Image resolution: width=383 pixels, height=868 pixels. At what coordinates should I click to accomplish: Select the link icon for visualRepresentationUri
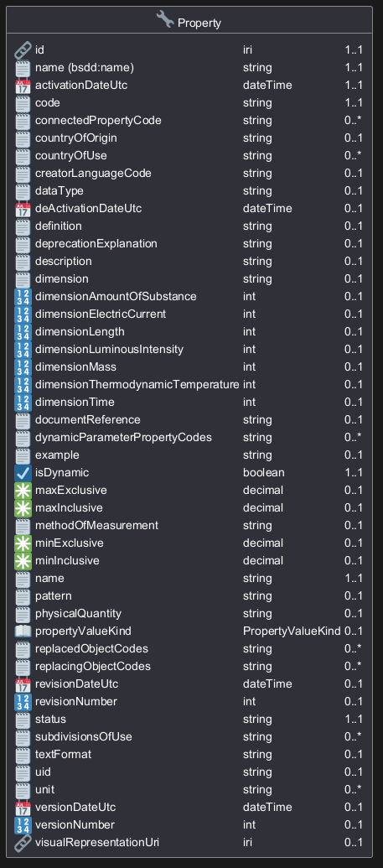pos(23,843)
